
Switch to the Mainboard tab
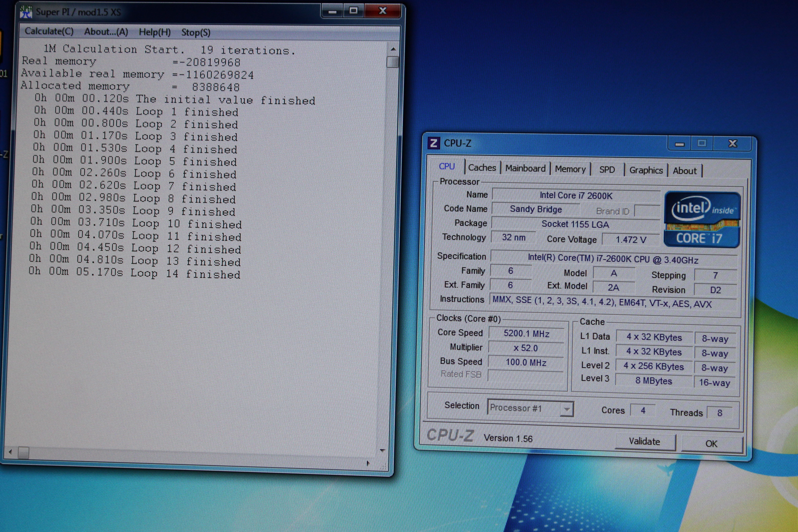525,168
